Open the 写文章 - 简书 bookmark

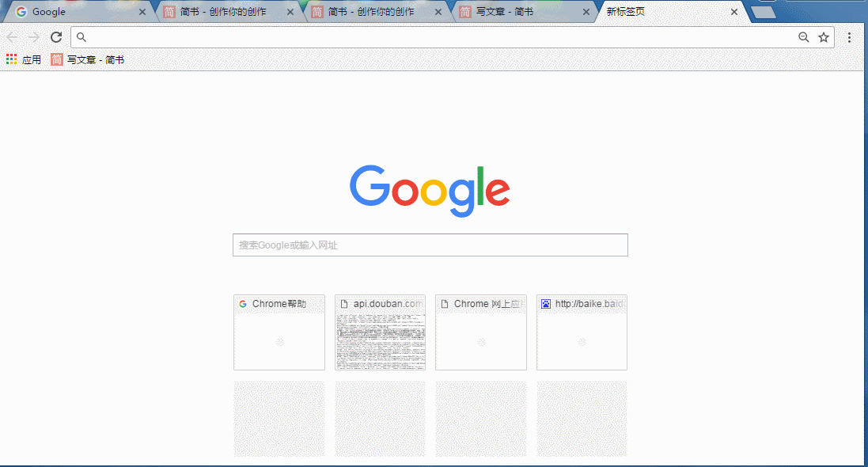[x=88, y=59]
